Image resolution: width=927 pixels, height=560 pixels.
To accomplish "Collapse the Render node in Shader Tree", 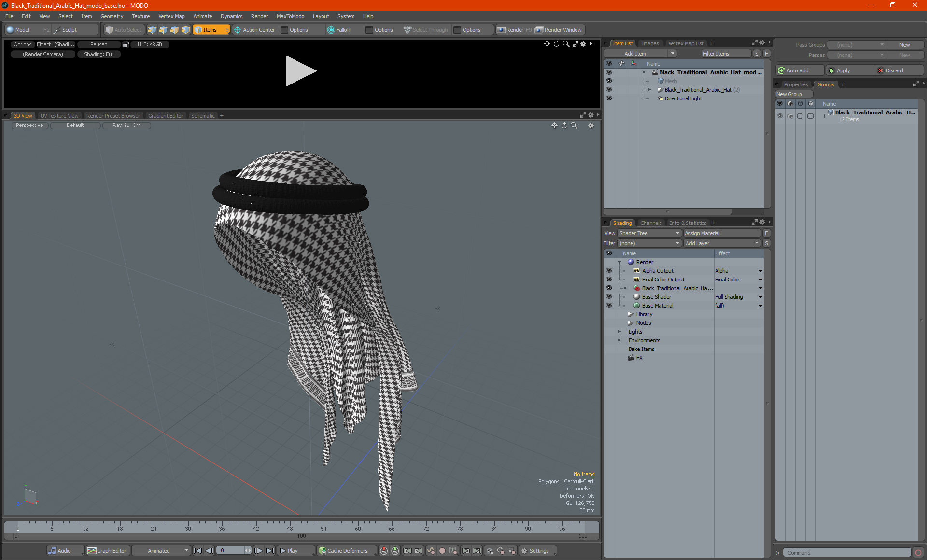I will pyautogui.click(x=619, y=262).
